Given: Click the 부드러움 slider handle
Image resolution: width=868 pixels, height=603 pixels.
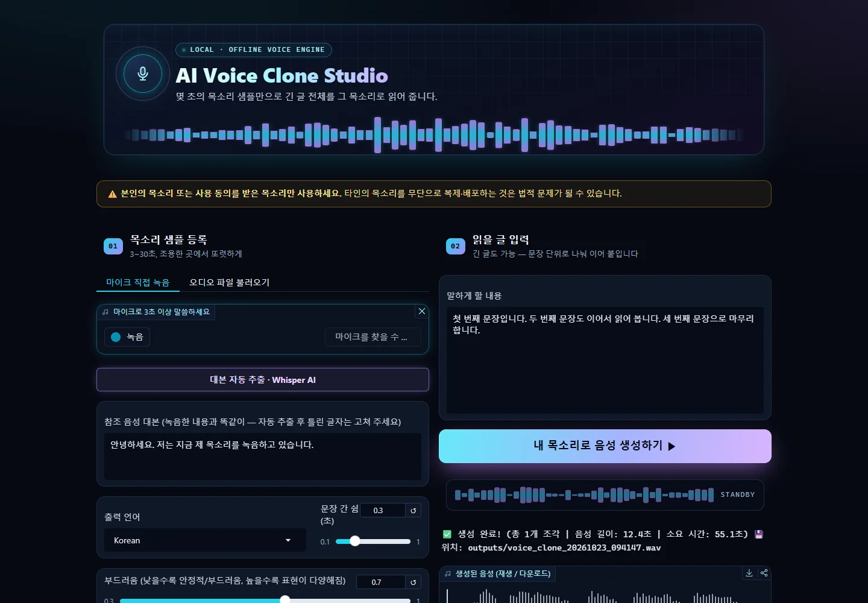Looking at the screenshot, I should (x=285, y=599).
